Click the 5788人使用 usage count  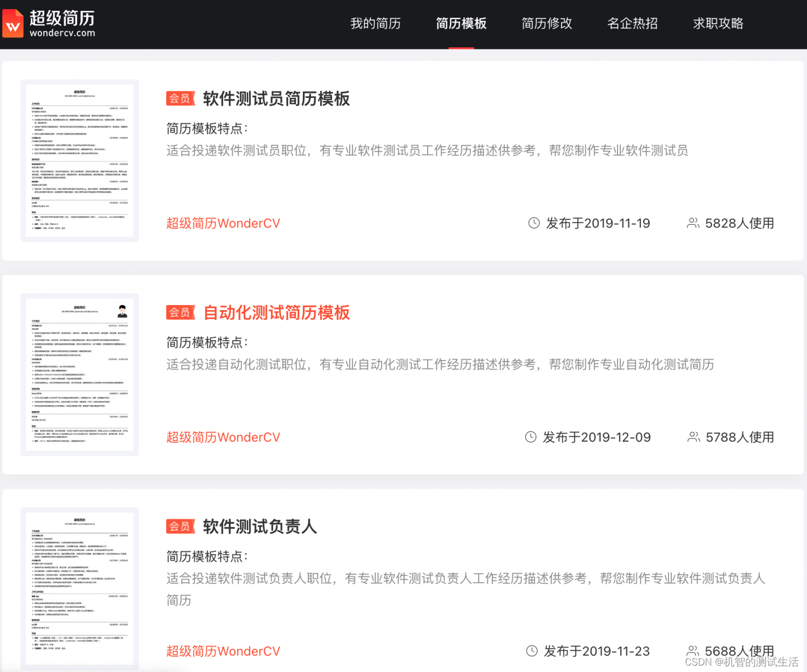[x=740, y=437]
